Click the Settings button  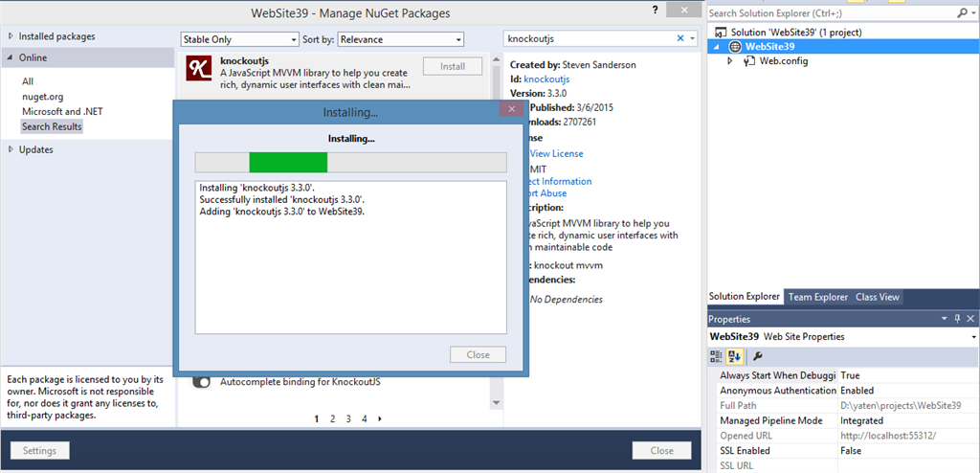[x=39, y=450]
